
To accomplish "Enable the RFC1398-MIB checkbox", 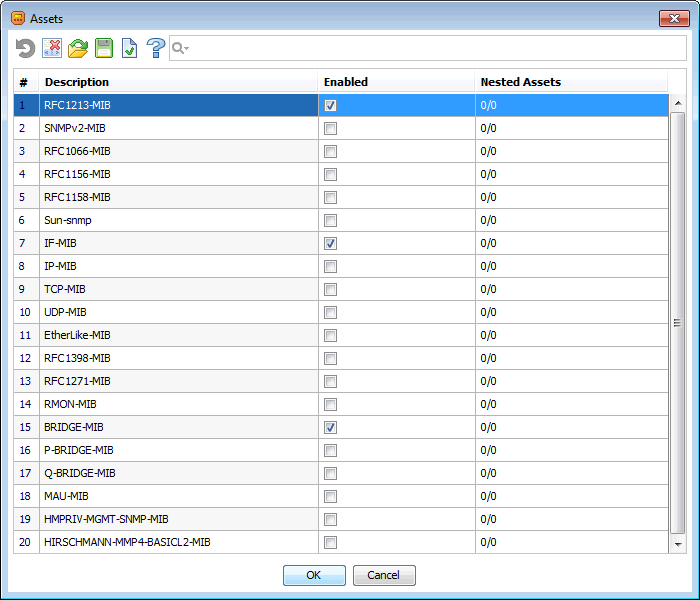I will click(330, 358).
